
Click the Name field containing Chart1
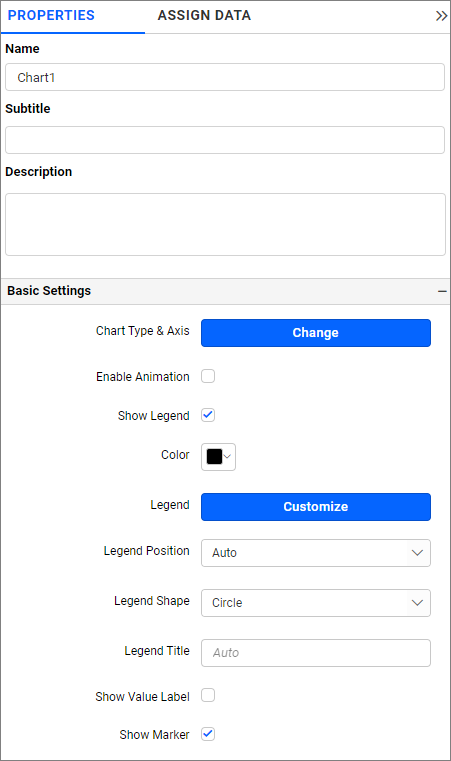tap(225, 77)
